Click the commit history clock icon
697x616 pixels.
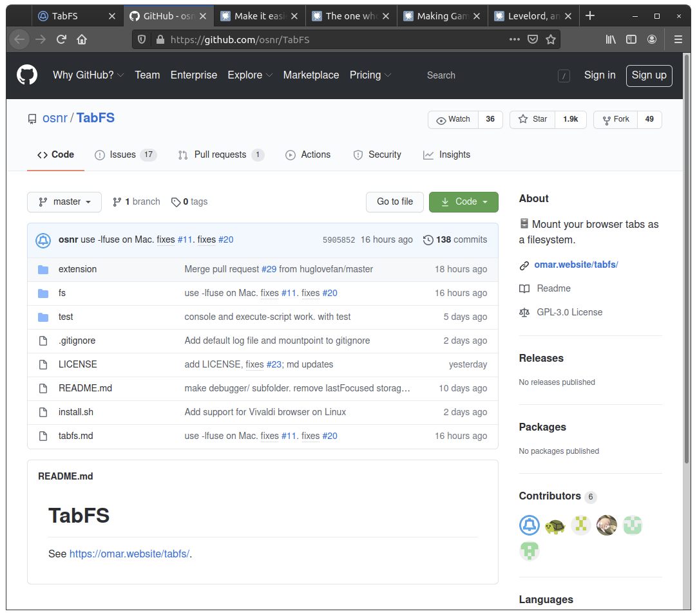[x=428, y=240]
